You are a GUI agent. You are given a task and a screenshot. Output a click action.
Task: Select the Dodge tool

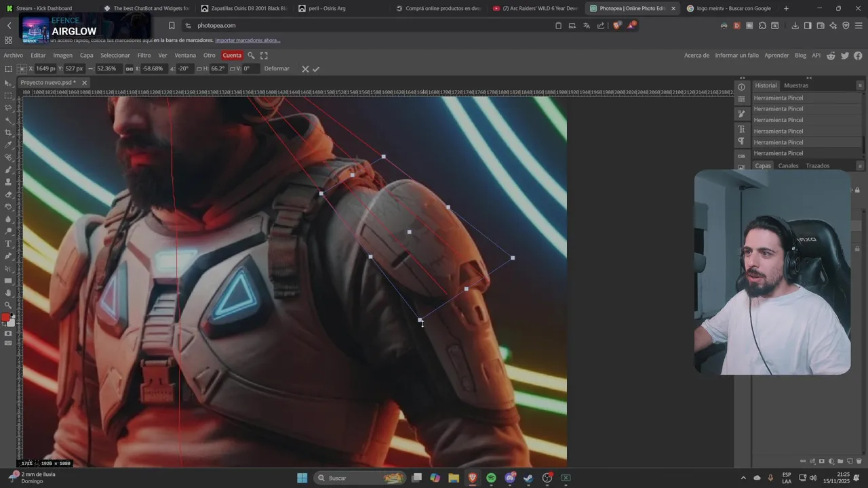[8, 231]
